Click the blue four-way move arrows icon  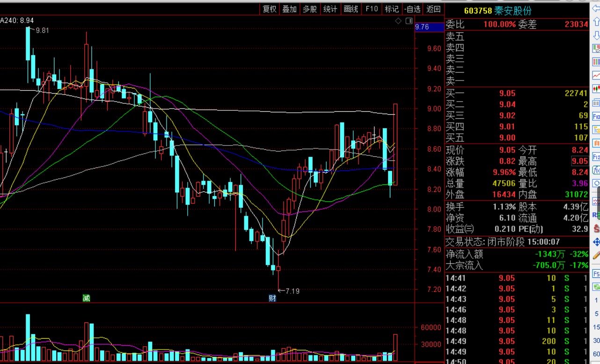coord(596,242)
